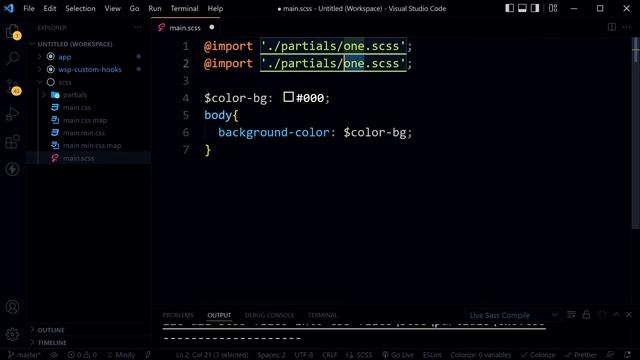Open the Selection menu
This screenshot has width=640, height=360.
point(80,8)
